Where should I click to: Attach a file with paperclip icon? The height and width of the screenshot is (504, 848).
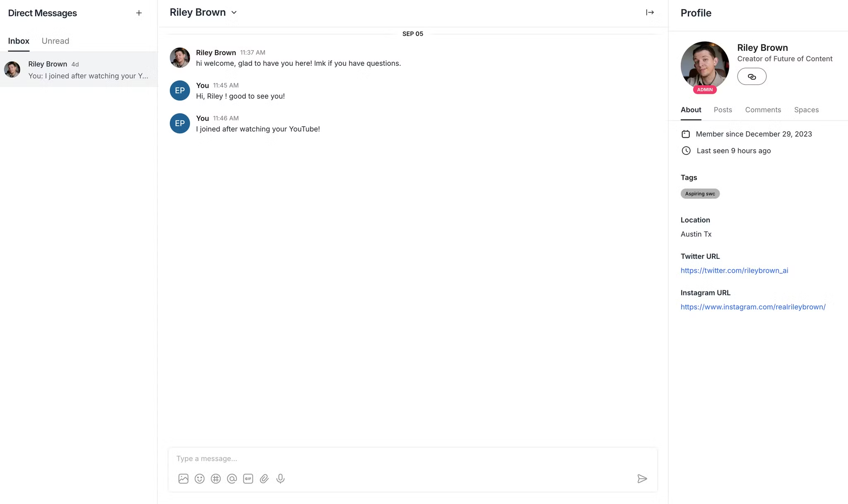coord(264,479)
